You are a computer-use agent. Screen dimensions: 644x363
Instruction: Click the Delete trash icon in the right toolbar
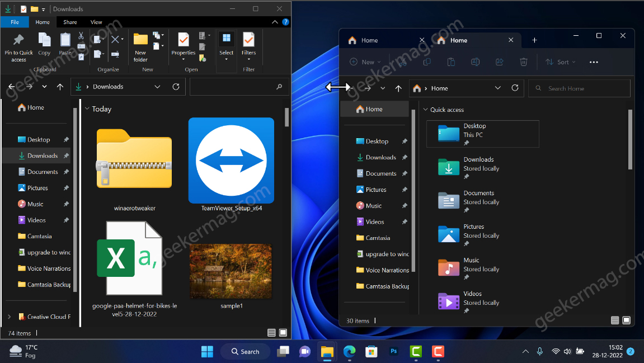click(524, 62)
